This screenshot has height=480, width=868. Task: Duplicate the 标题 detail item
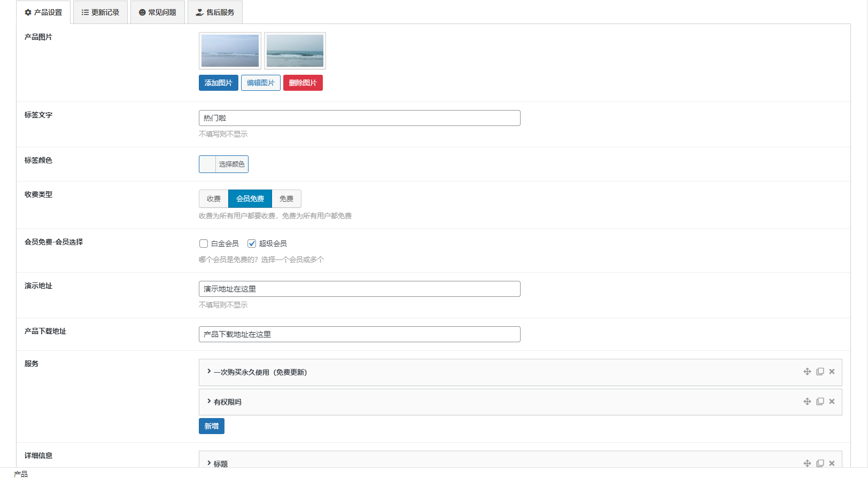click(820, 463)
